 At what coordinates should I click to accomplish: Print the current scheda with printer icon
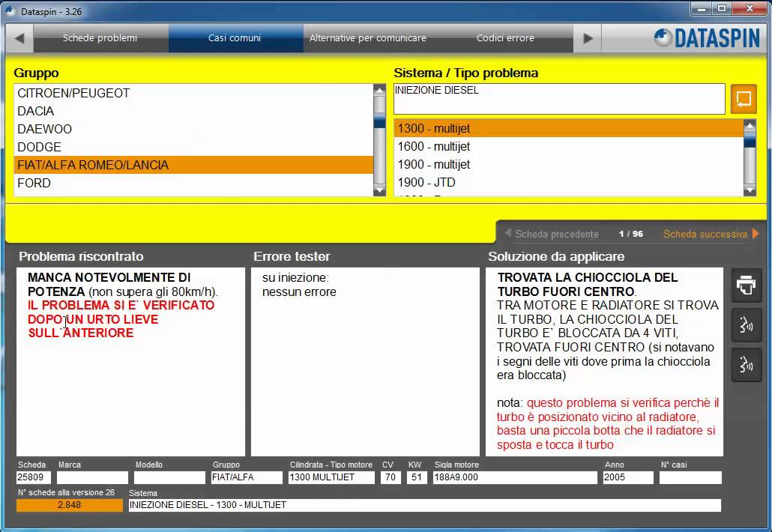pos(747,285)
